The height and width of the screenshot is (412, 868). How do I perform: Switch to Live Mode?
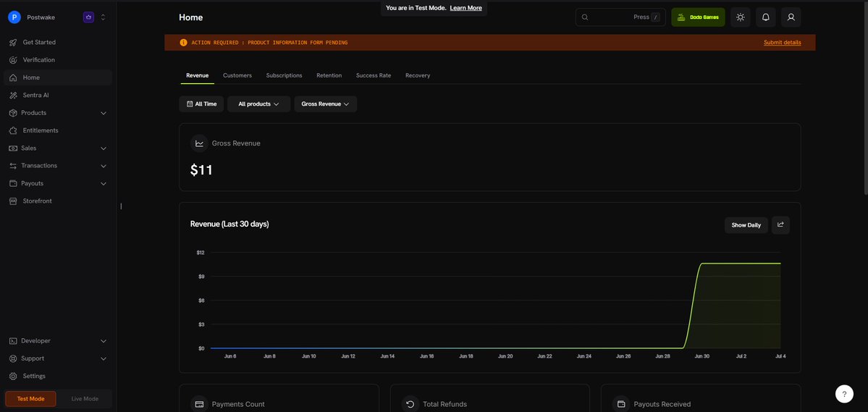click(85, 399)
